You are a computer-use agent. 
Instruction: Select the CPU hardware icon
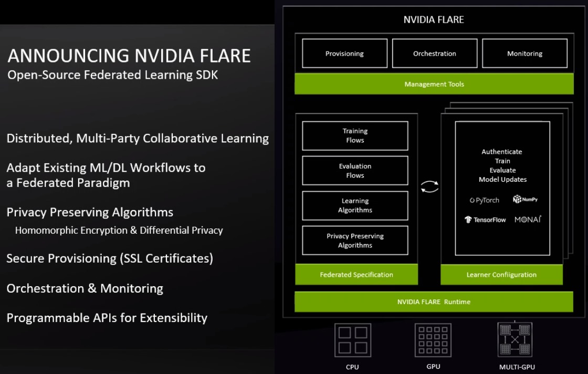[352, 339]
